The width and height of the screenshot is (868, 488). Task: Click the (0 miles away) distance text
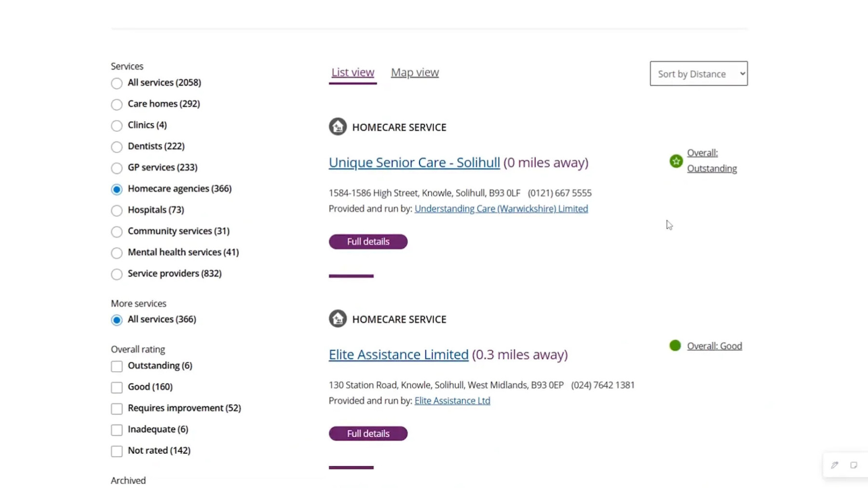click(546, 162)
